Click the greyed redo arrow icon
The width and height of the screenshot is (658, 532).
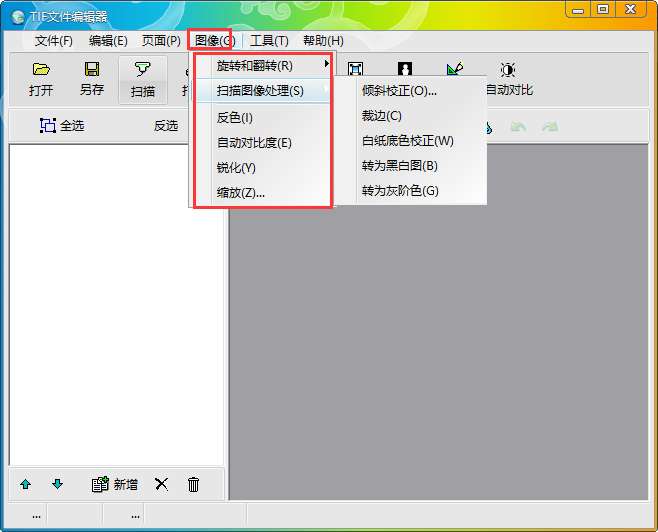click(550, 126)
